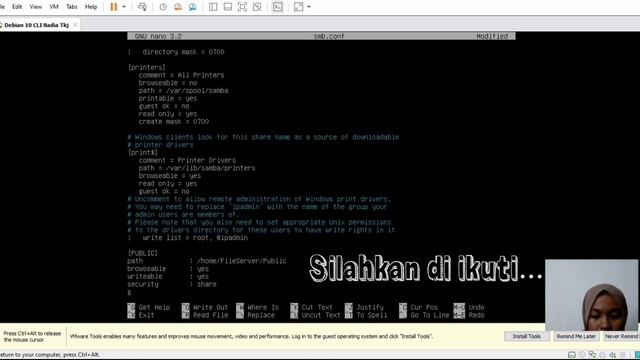This screenshot has width=640, height=360.
Task: Expand the stretch display options arrow
Action: 309,7
